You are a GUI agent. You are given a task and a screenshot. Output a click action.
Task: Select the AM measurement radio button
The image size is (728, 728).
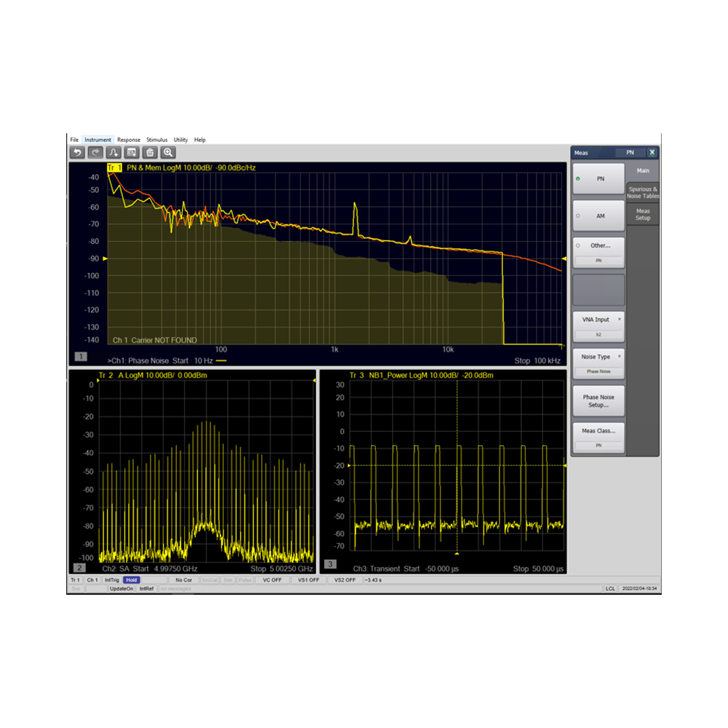click(598, 215)
